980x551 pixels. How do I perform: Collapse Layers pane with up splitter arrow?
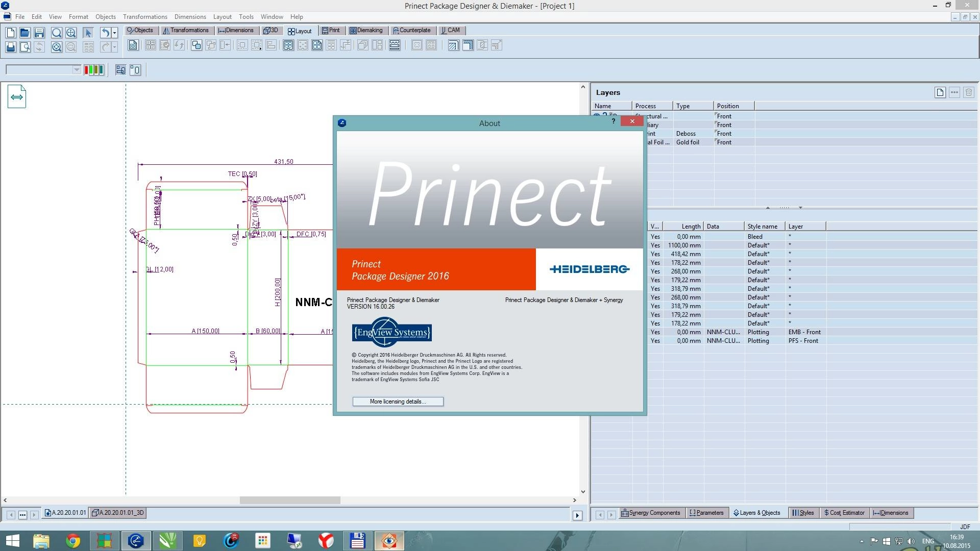coord(768,208)
